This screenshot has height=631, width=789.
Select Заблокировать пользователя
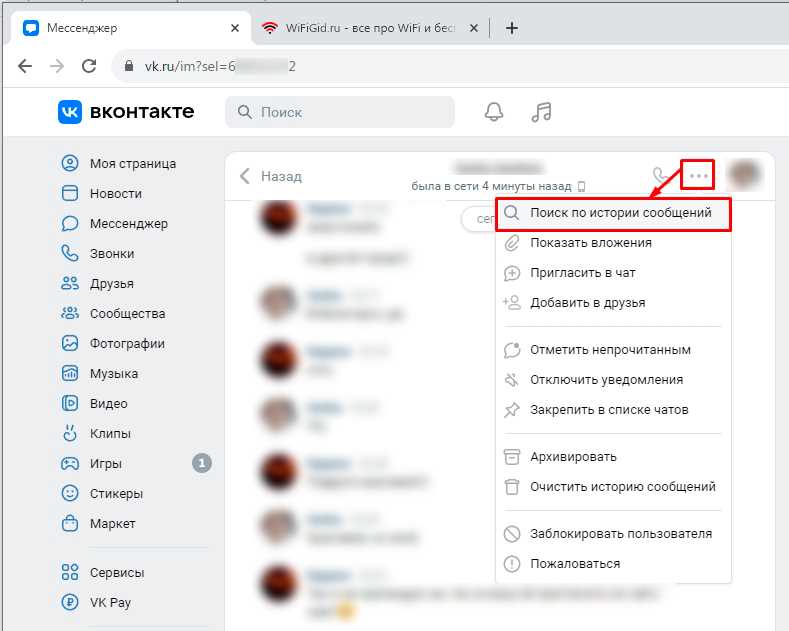pyautogui.click(x=613, y=533)
